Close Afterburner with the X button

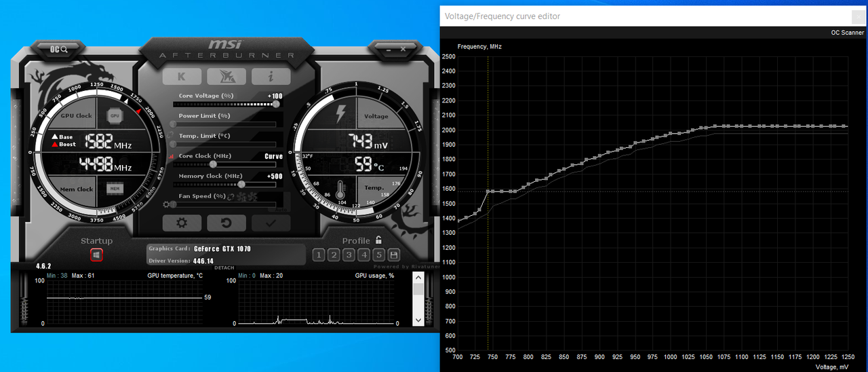tap(403, 49)
